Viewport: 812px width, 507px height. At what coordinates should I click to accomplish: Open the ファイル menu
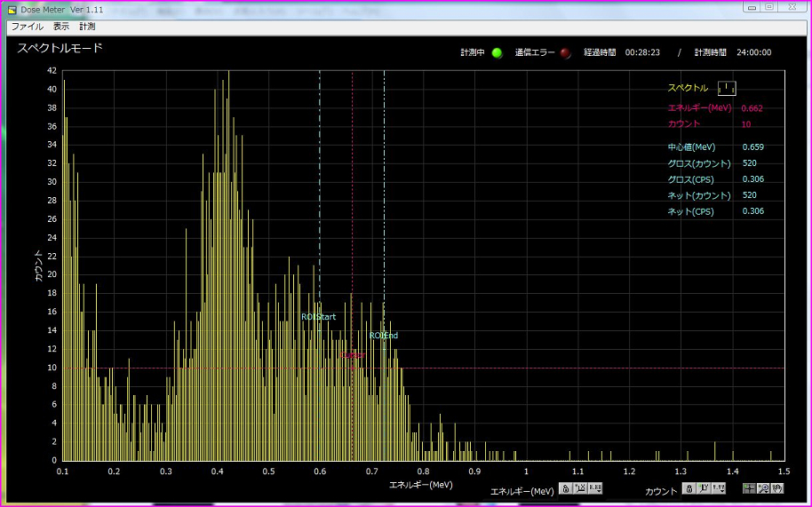click(27, 27)
